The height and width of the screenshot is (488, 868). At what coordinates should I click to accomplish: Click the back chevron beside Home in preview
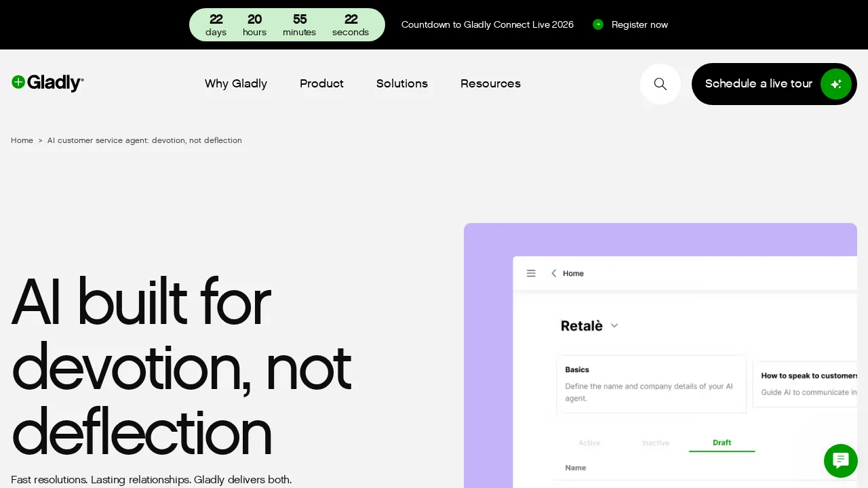point(553,273)
